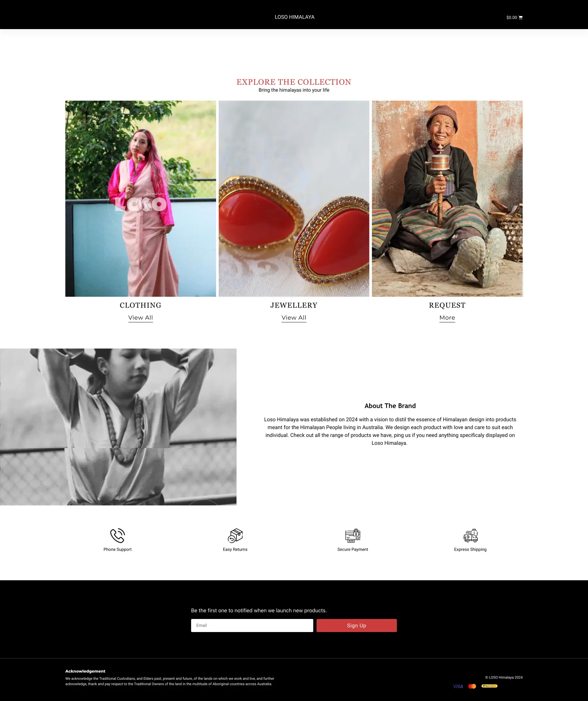Open View All under Clothing

click(x=140, y=318)
